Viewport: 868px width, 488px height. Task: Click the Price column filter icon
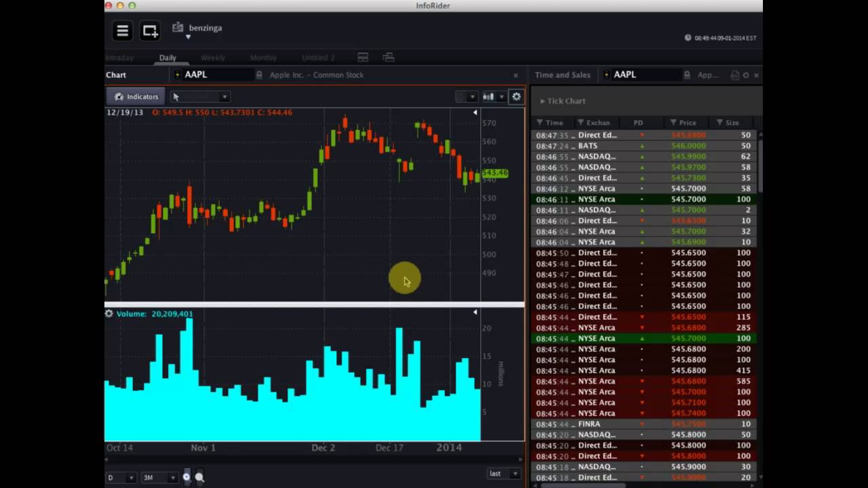point(673,123)
